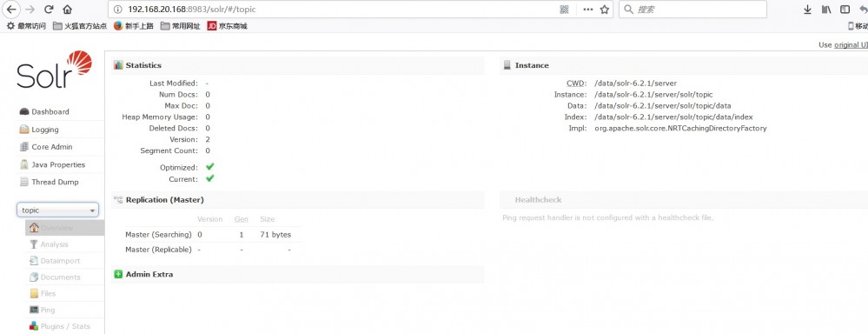Open the 最常访问 bookmark
The height and width of the screenshot is (334, 868).
(x=27, y=26)
